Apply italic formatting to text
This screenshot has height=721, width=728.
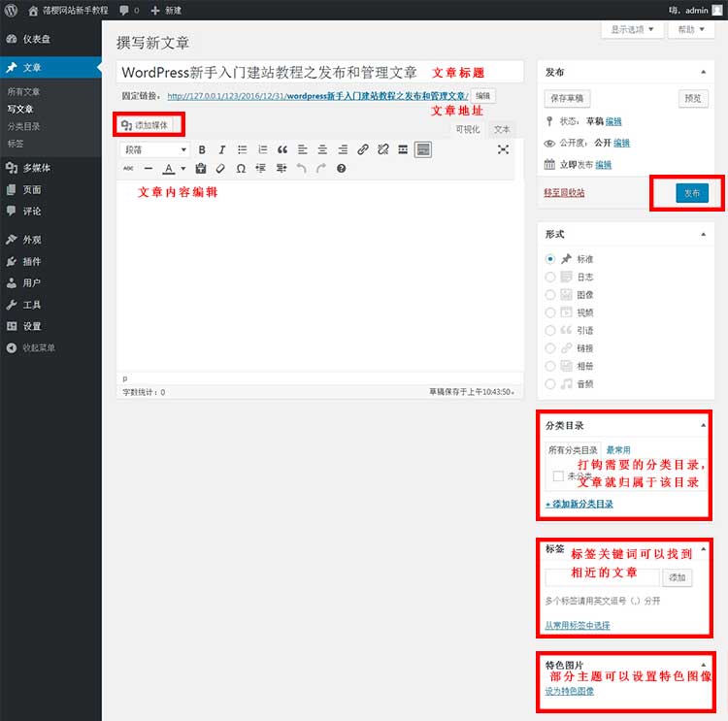(221, 149)
